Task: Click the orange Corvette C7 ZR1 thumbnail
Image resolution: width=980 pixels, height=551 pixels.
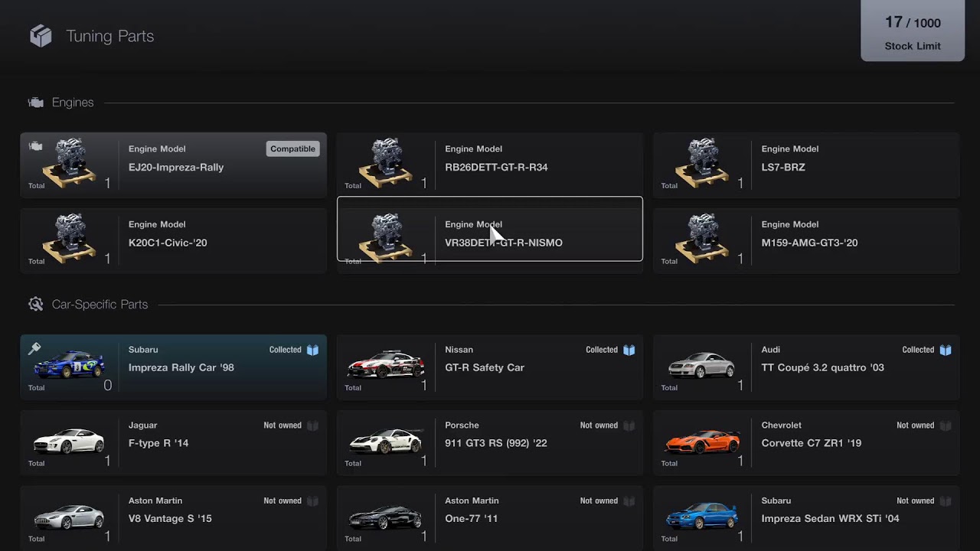Action: click(703, 442)
